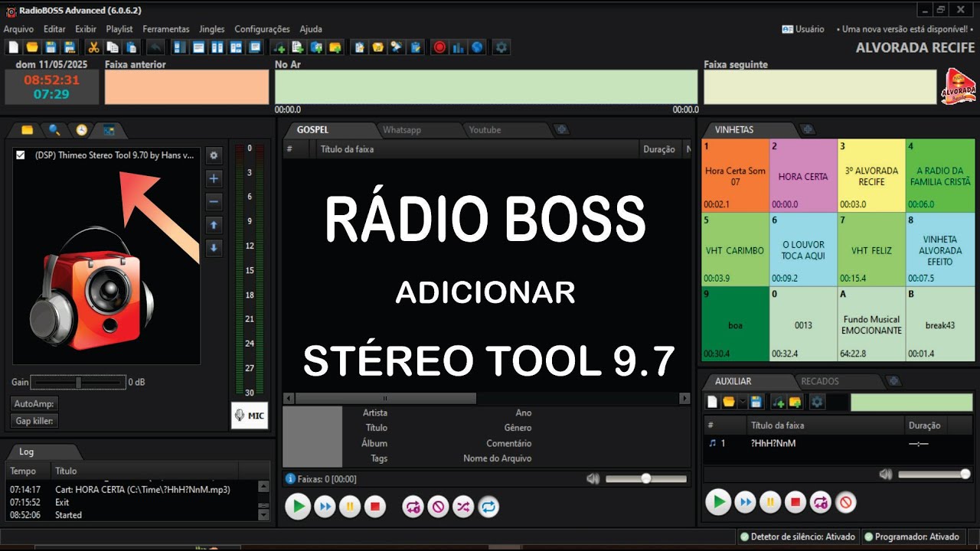Open the Configurações menu

click(262, 29)
